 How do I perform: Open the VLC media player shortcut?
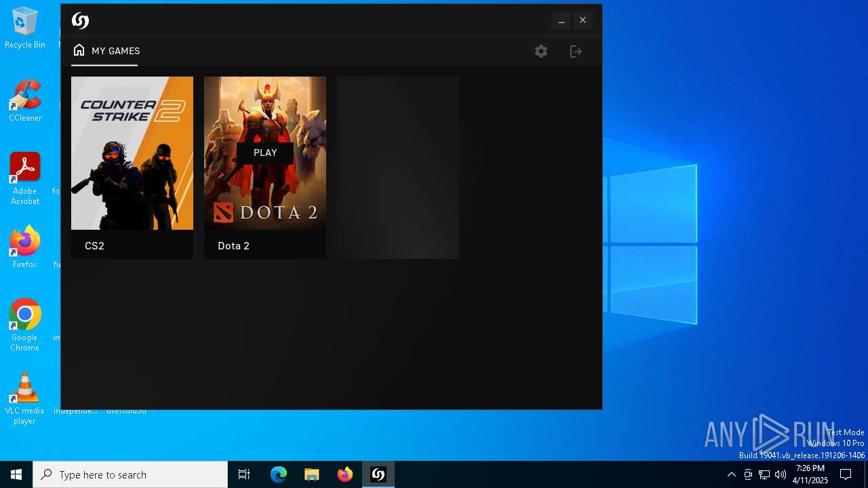pyautogui.click(x=25, y=399)
